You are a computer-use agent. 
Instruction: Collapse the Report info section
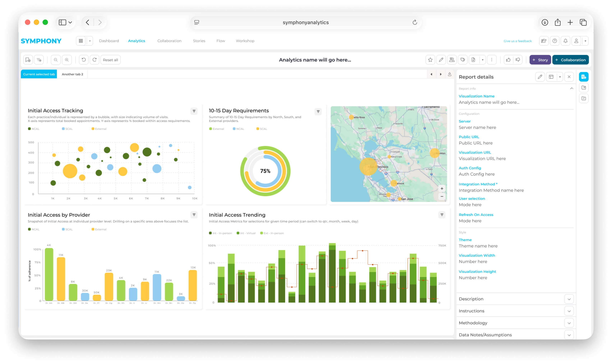point(572,88)
